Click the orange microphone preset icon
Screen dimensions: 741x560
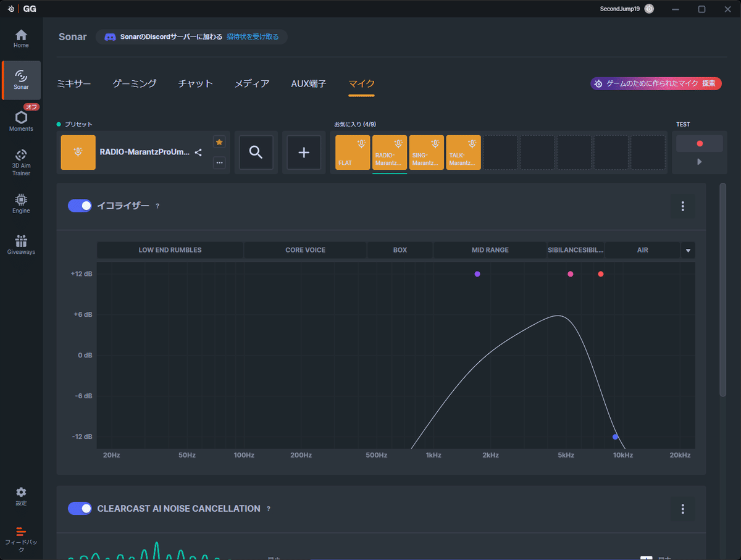click(x=78, y=153)
